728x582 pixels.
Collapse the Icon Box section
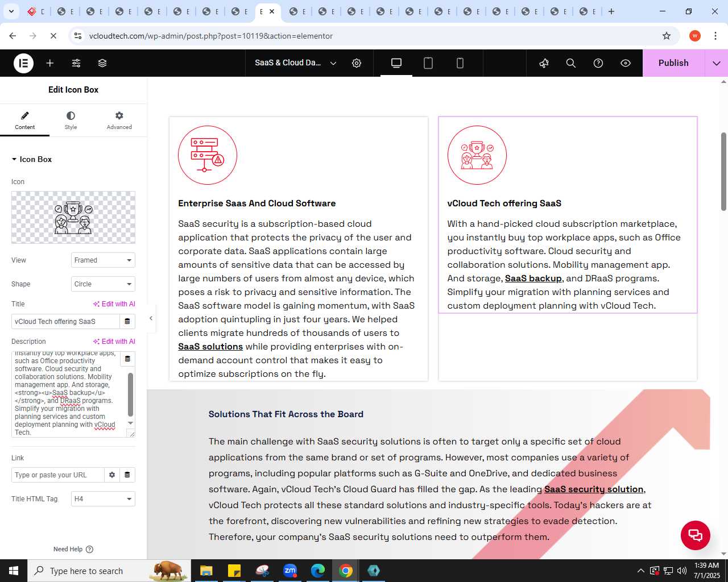[31, 159]
